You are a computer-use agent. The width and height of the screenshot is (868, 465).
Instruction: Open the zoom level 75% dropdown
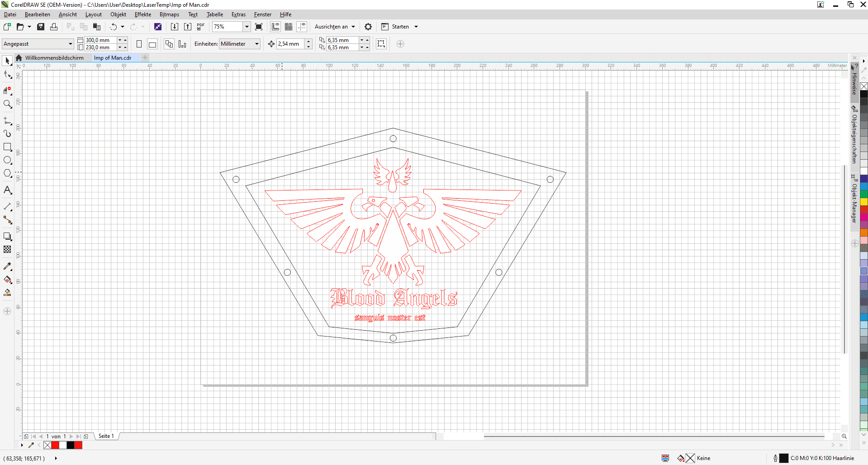tap(247, 27)
